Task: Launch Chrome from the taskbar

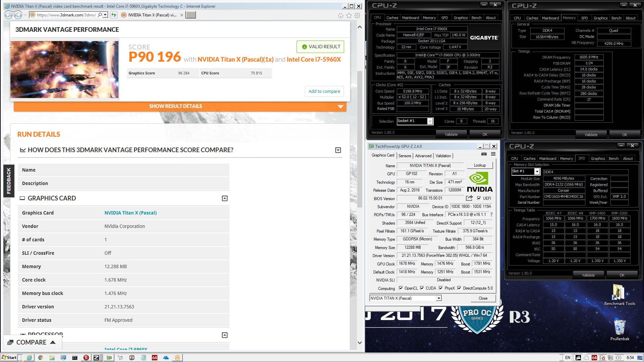Action: click(x=40, y=358)
